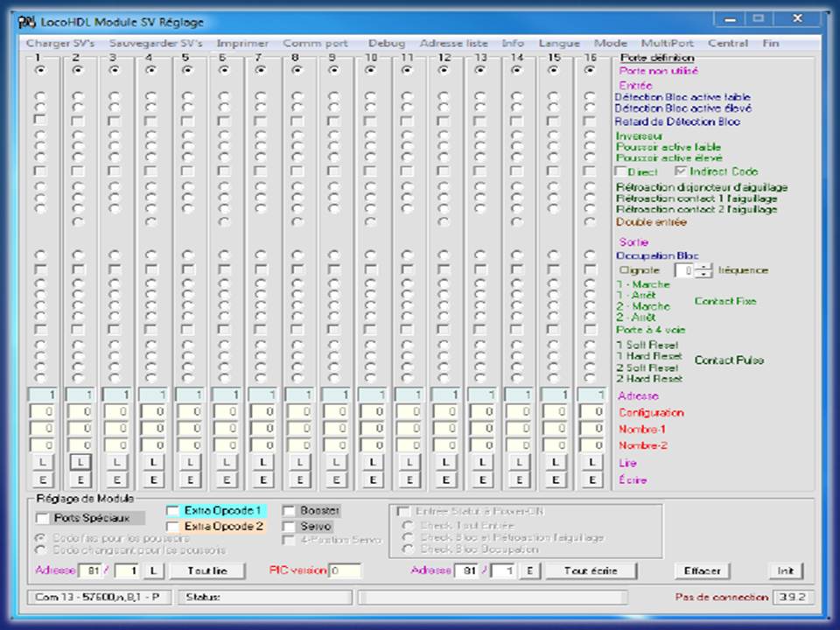Check 'Retard de Détection Bloc' box for port 5
The width and height of the screenshot is (840, 630).
tap(187, 121)
